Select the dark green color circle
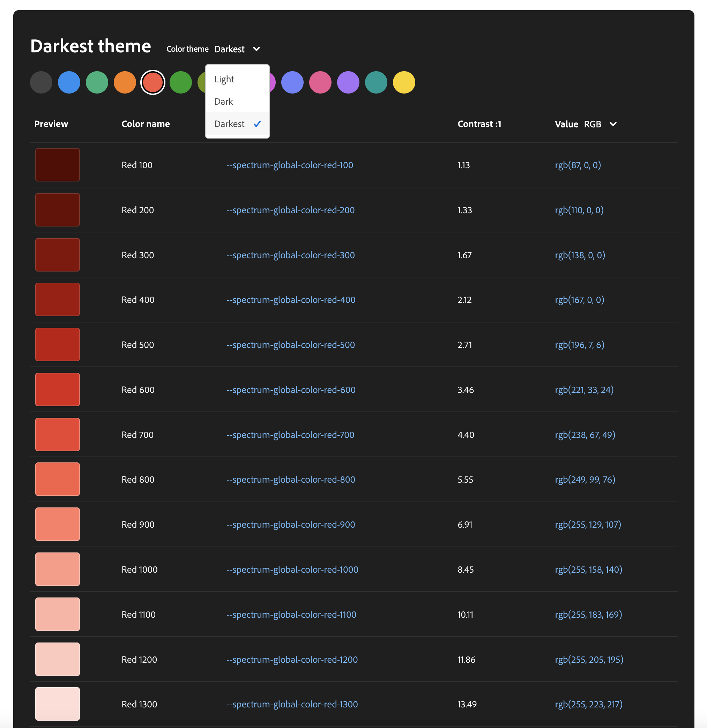 click(181, 82)
